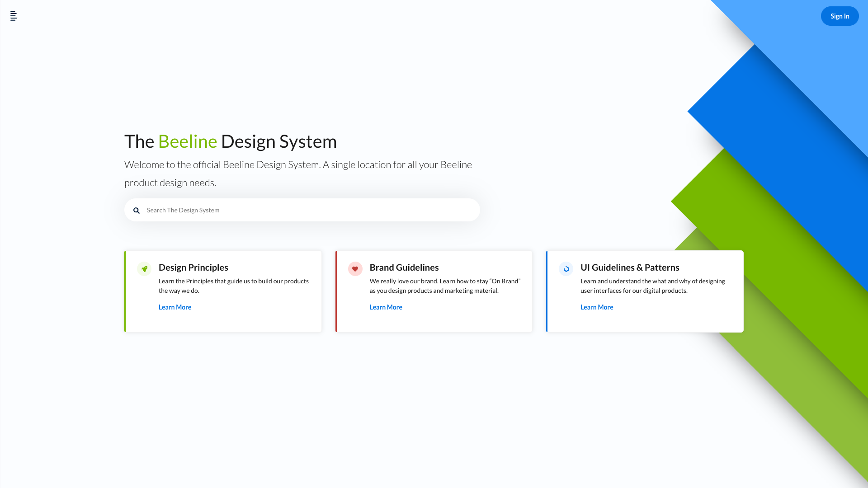Click the red heart Brand Guidelines icon
This screenshot has width=868, height=488.
tap(355, 269)
